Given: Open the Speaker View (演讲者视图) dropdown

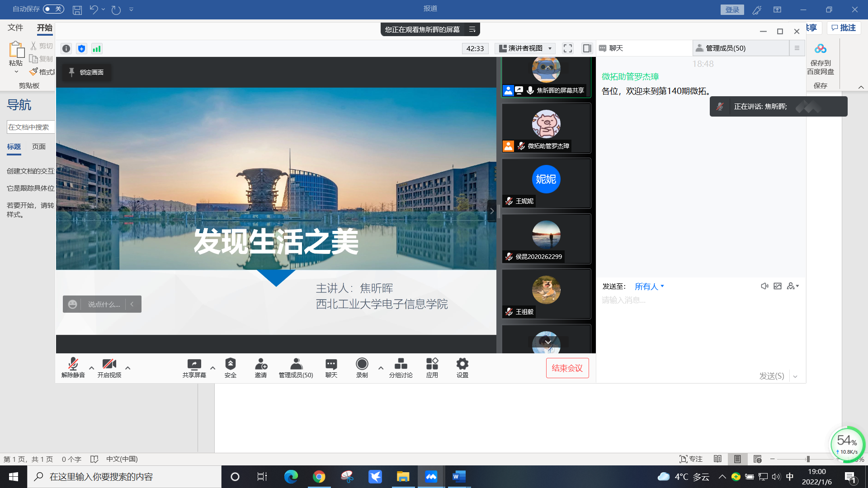Looking at the screenshot, I should click(526, 48).
